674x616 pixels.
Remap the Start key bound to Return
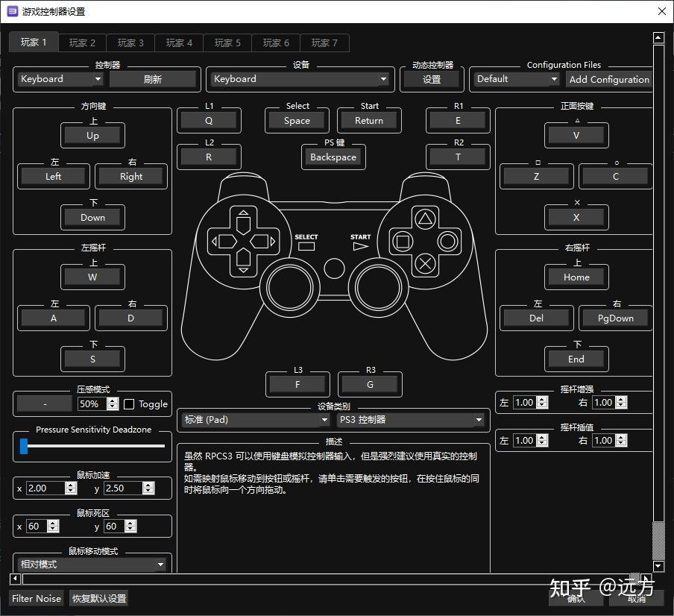point(369,120)
